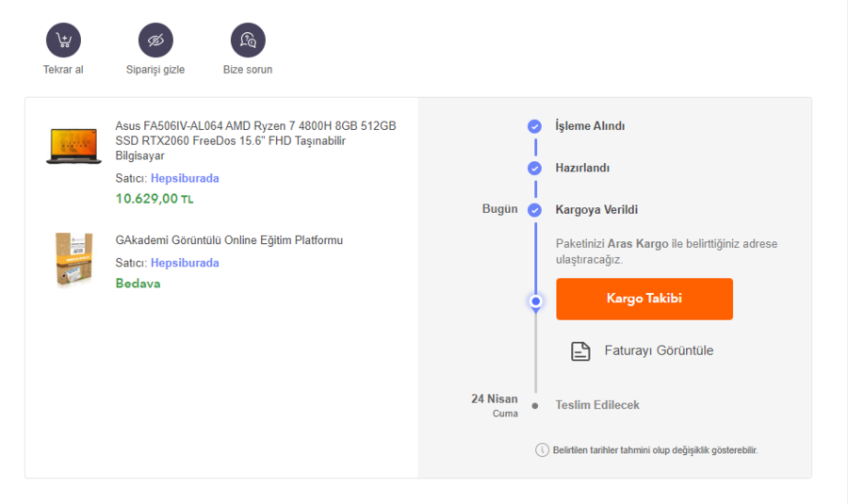Open the Asus FA506IV laptop product title
The width and height of the screenshot is (848, 504).
click(255, 140)
